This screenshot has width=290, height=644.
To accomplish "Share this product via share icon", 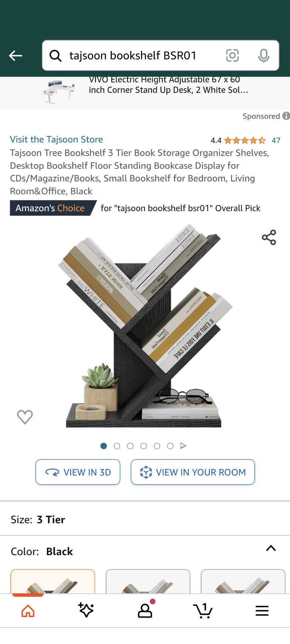I will tap(269, 237).
